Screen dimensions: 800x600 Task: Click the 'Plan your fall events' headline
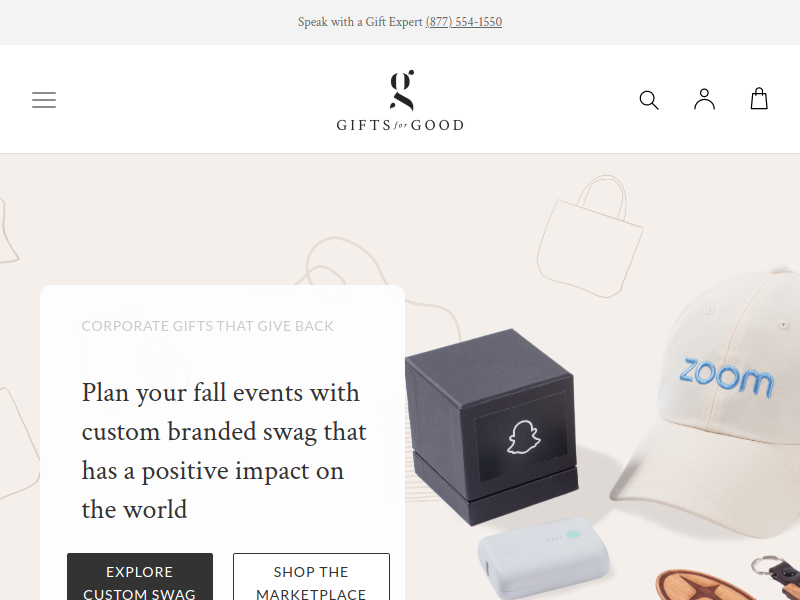tap(224, 451)
